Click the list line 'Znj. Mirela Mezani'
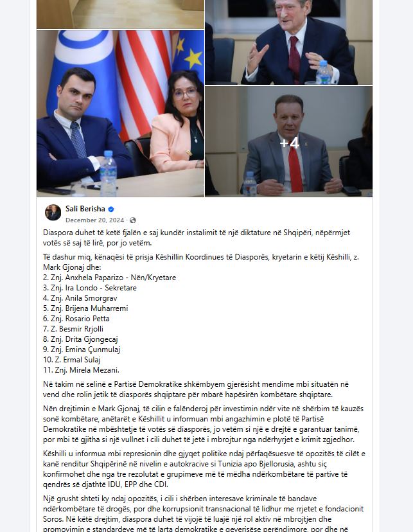This screenshot has height=532, width=413. [81, 370]
